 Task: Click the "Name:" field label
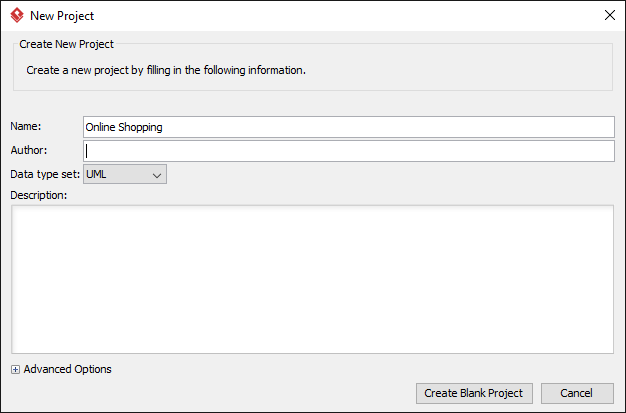(26, 126)
